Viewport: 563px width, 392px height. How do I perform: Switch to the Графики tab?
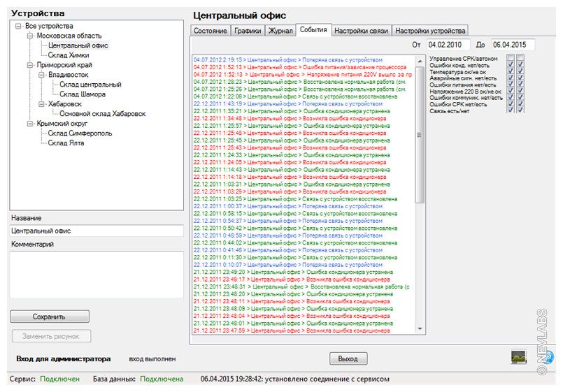coord(248,31)
